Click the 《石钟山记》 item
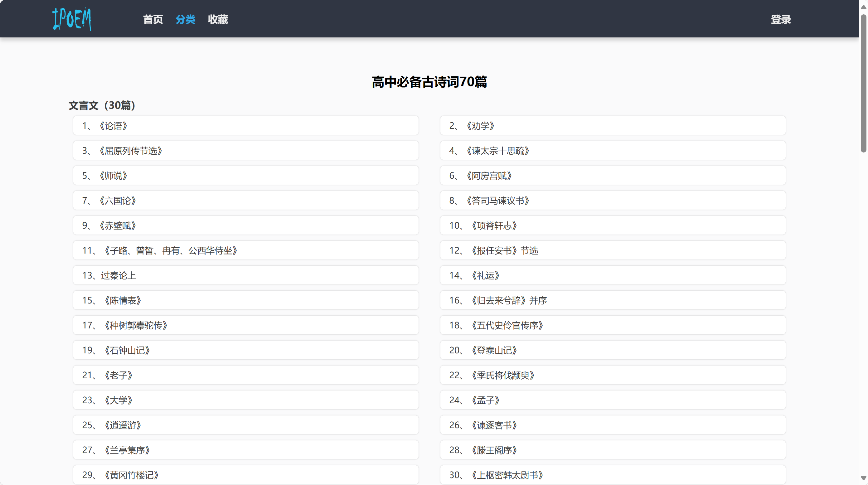868x485 pixels. click(245, 350)
